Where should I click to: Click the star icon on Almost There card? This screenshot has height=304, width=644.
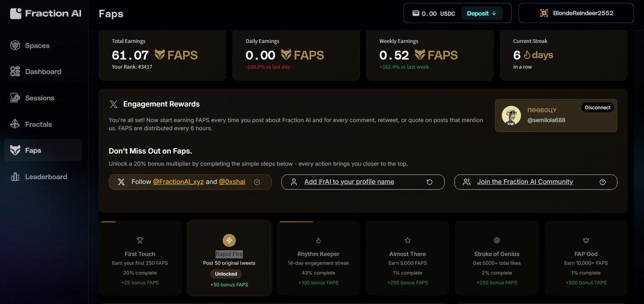point(407,240)
